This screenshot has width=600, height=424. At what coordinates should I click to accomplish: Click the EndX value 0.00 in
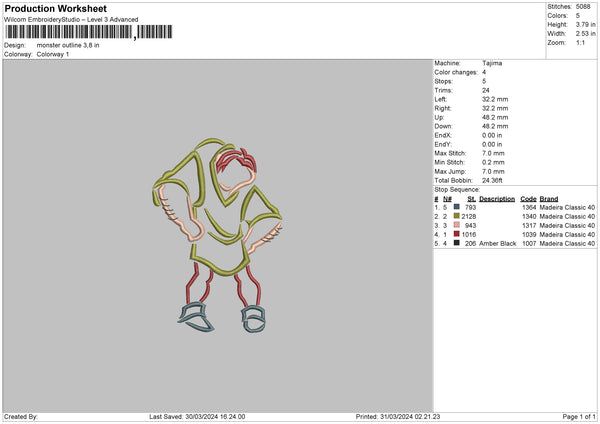(x=492, y=135)
